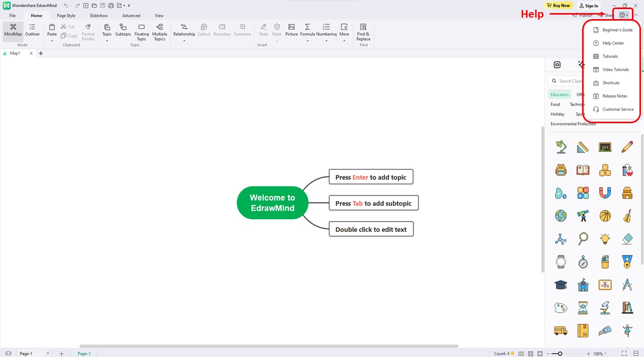Image resolution: width=644 pixels, height=357 pixels.
Task: Click the zoom slider handle
Action: [560, 353]
